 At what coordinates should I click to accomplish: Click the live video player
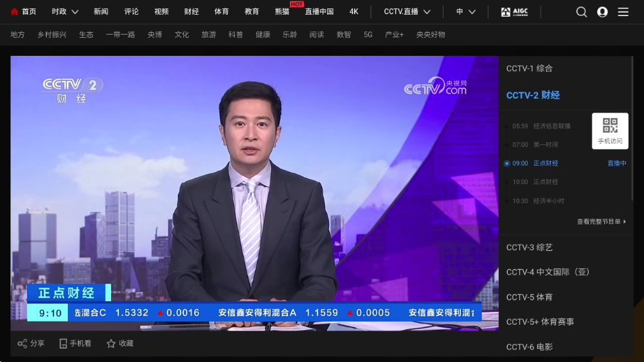tap(255, 193)
